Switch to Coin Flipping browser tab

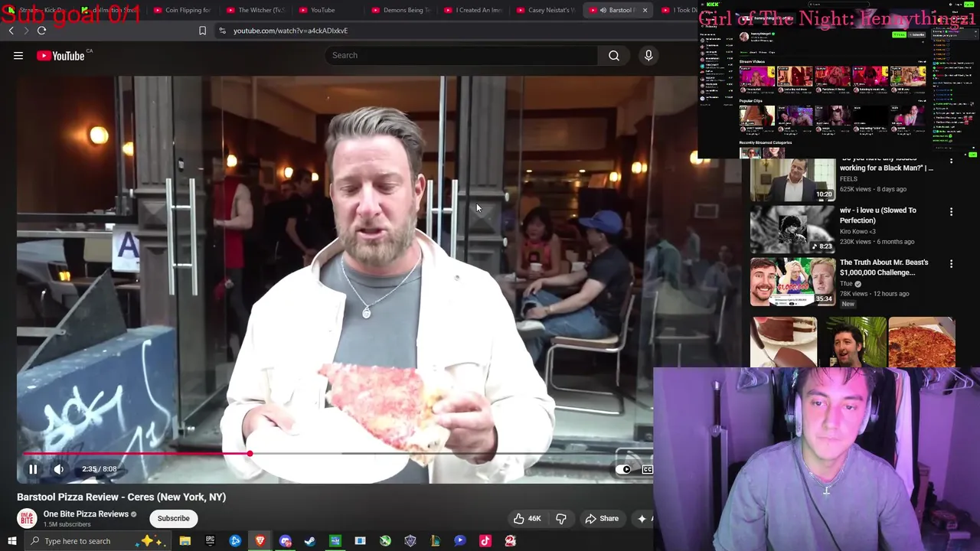tap(182, 10)
